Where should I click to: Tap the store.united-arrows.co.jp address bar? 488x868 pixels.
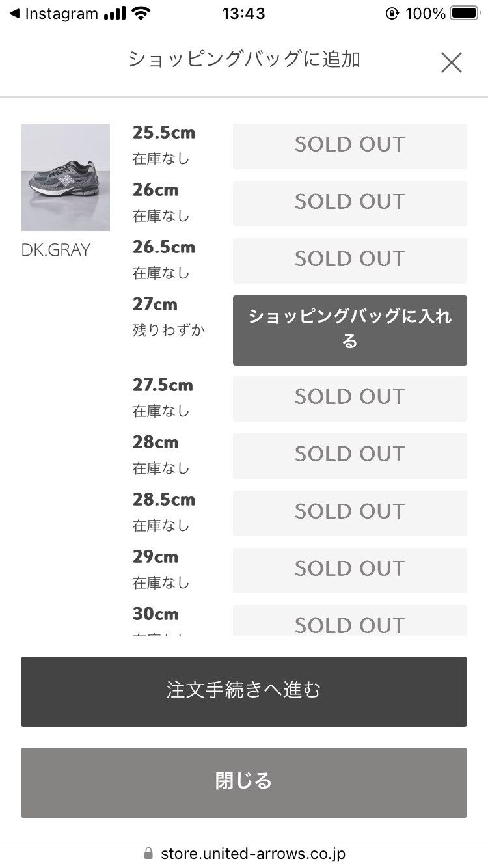(252, 853)
